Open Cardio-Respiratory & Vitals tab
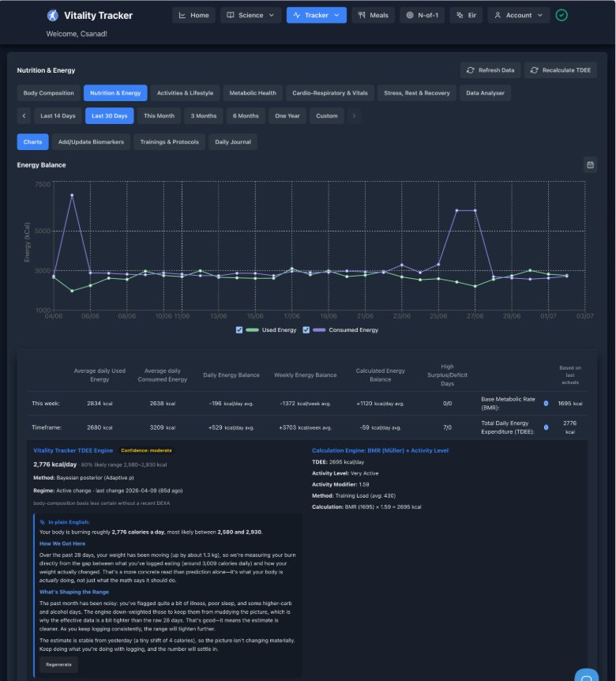The image size is (616, 681). pyautogui.click(x=330, y=93)
